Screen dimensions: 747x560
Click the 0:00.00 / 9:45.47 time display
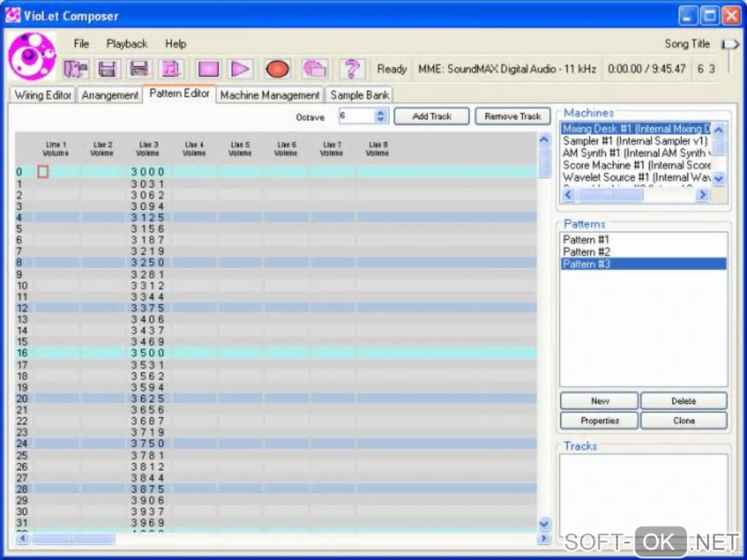tap(647, 69)
